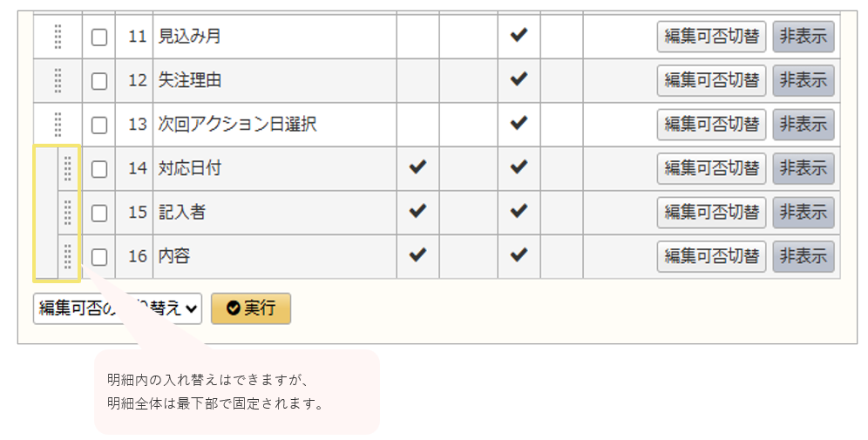Click the checkmark icon in 見込み月 row

point(519,36)
